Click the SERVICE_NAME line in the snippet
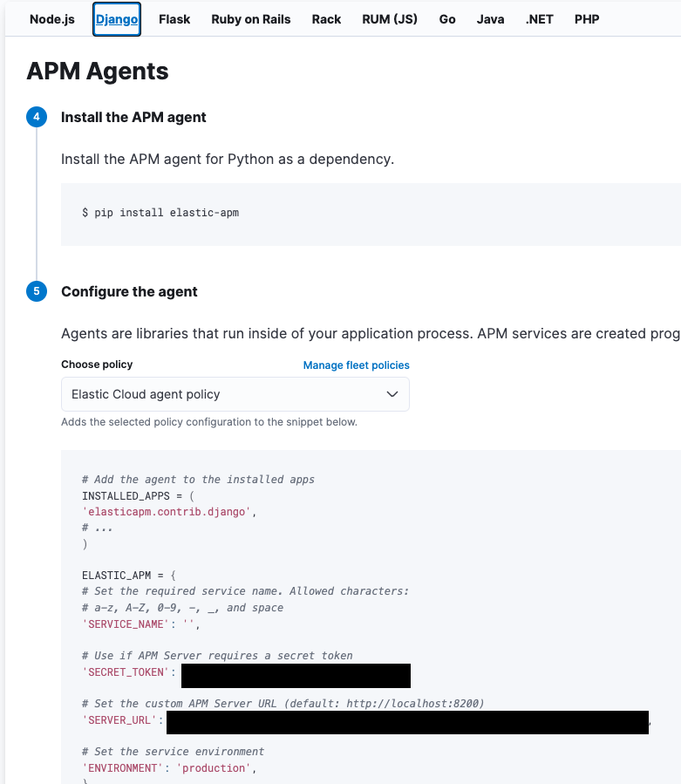This screenshot has height=784, width=681. click(141, 624)
